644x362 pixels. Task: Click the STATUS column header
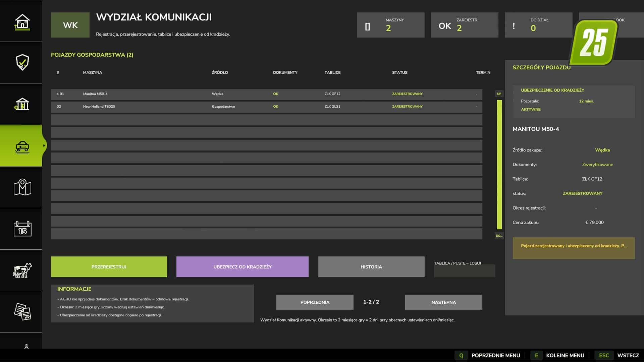pyautogui.click(x=400, y=72)
